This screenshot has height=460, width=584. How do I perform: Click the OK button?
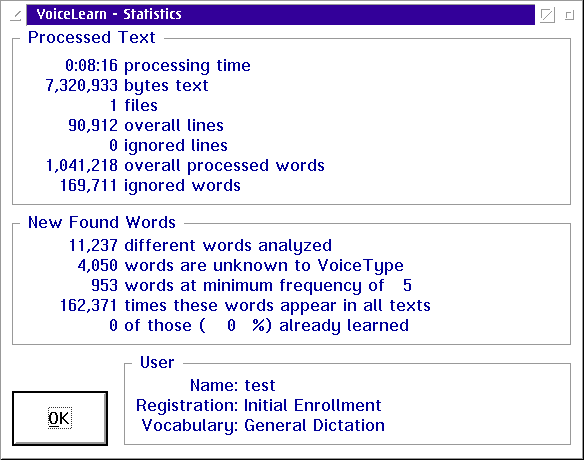point(60,418)
